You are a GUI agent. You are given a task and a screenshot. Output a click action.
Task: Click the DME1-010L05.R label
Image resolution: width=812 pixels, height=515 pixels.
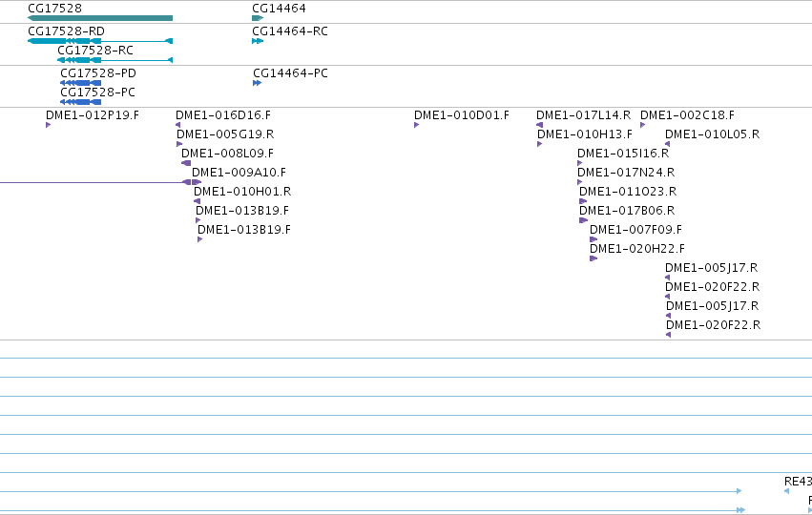pos(713,134)
